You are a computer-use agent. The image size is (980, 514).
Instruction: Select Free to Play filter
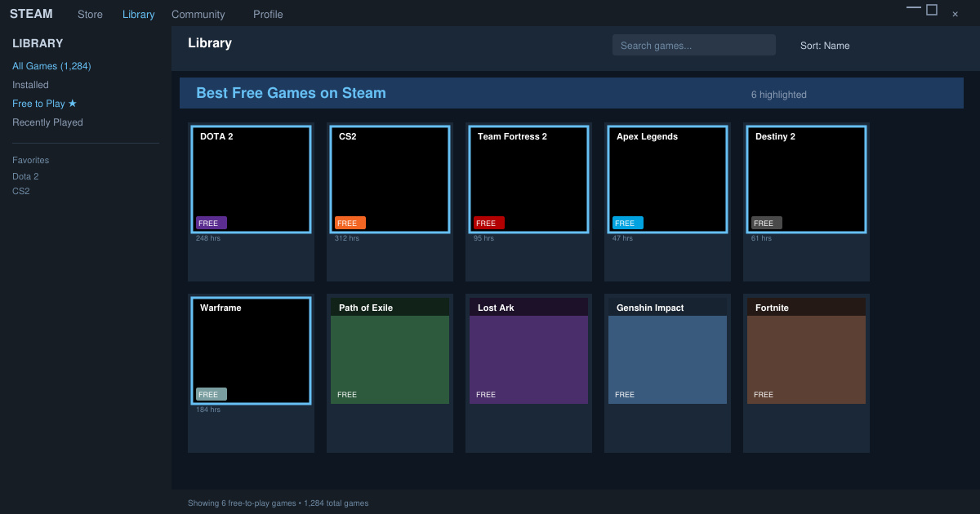click(x=44, y=104)
